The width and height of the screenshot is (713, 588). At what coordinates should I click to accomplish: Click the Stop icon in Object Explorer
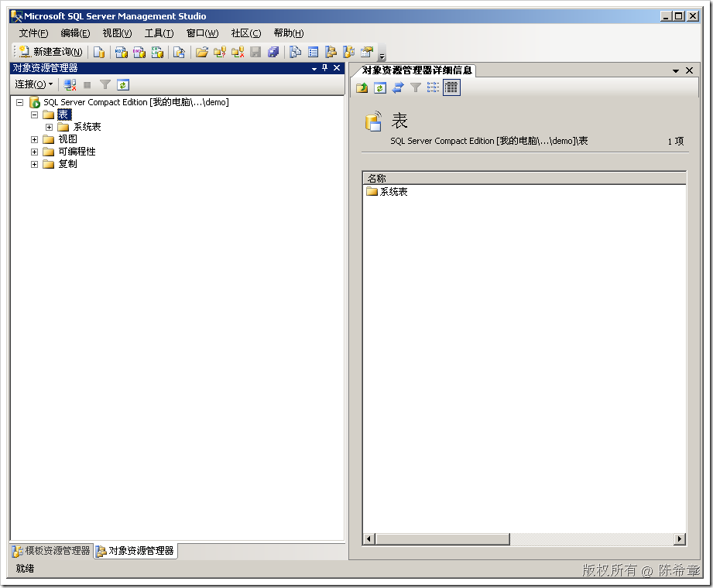(x=87, y=85)
